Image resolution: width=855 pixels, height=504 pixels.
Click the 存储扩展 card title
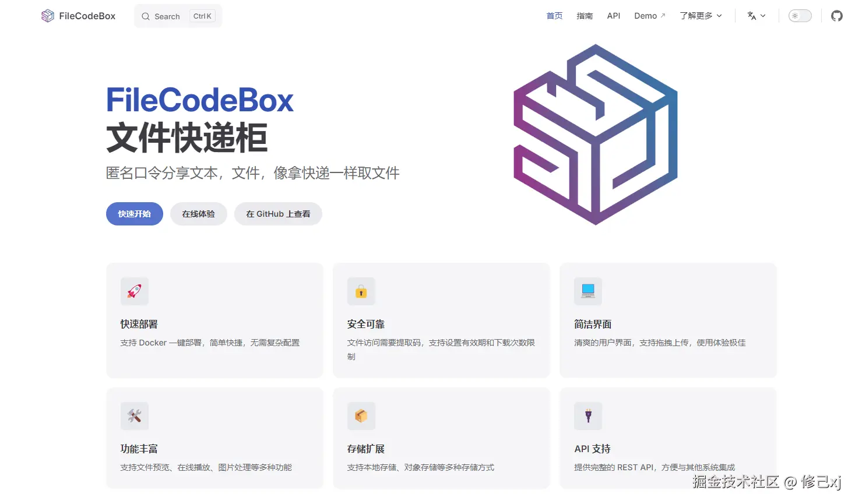(x=366, y=449)
